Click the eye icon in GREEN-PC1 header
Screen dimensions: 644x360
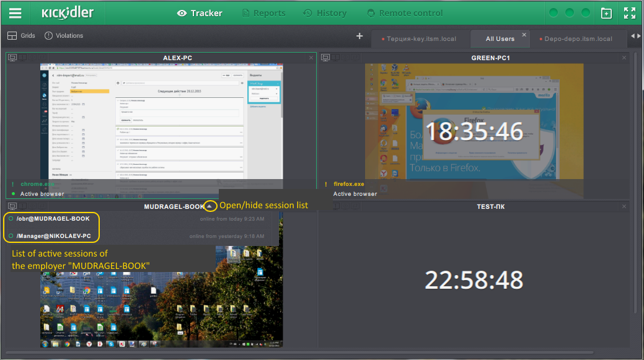coord(345,58)
